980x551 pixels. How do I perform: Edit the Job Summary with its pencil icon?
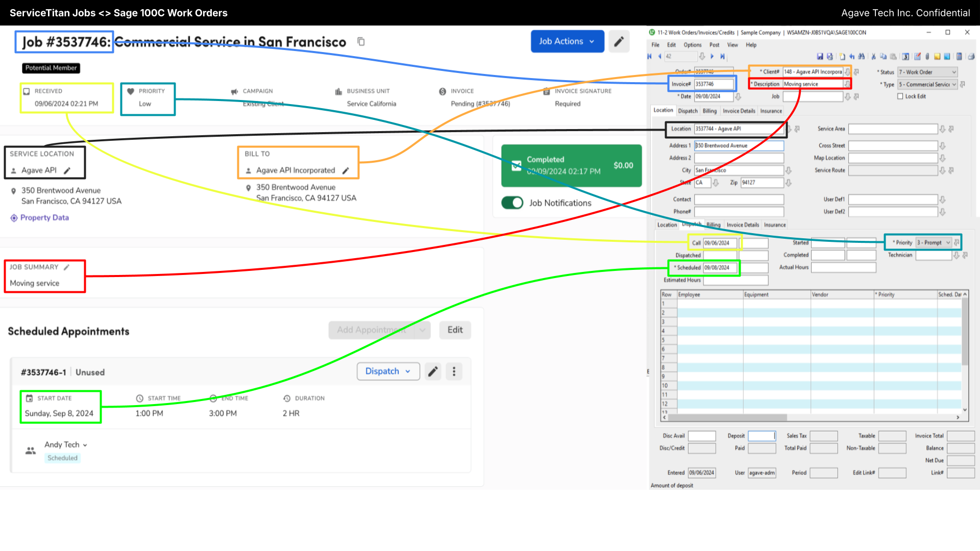[66, 267]
